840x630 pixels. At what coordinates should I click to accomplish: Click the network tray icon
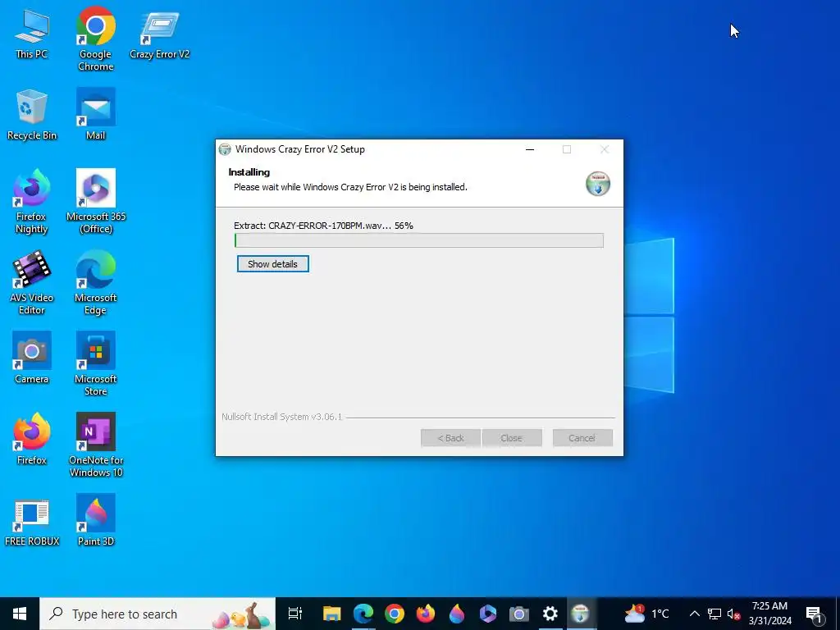714,614
